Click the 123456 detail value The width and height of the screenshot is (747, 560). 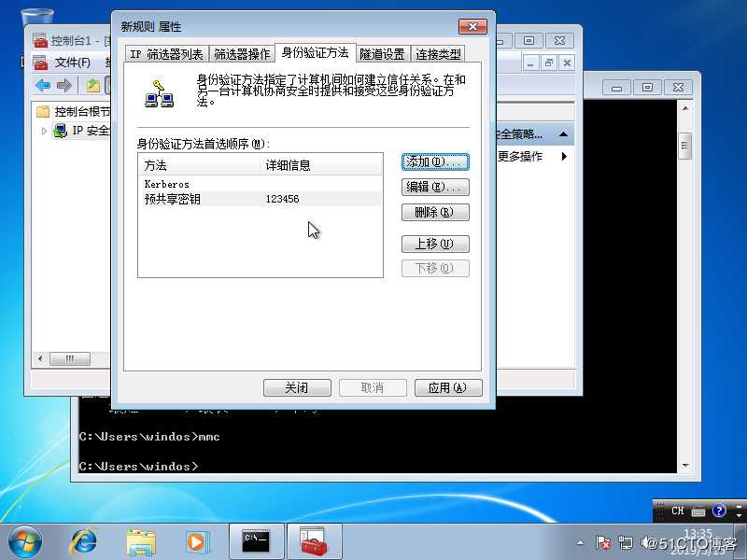click(283, 199)
